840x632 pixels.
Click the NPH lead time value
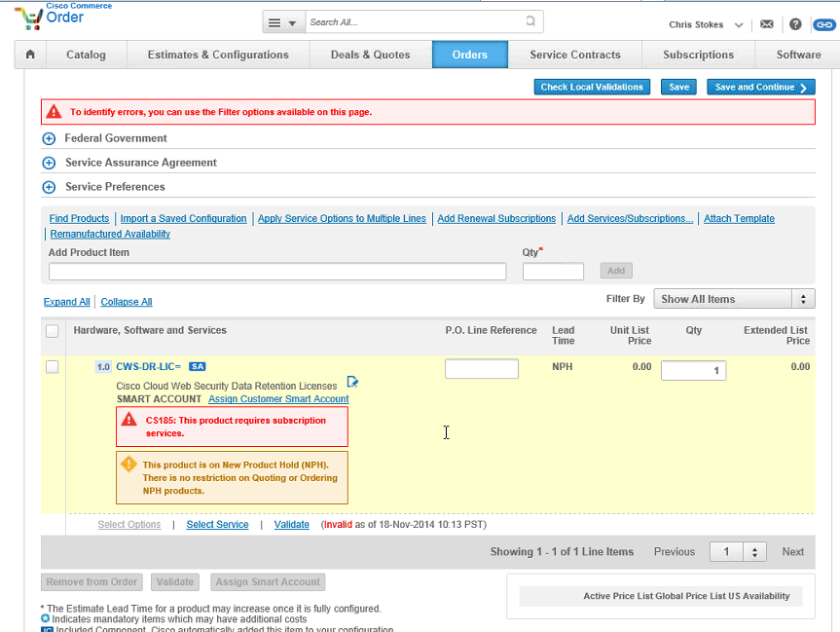click(x=562, y=367)
